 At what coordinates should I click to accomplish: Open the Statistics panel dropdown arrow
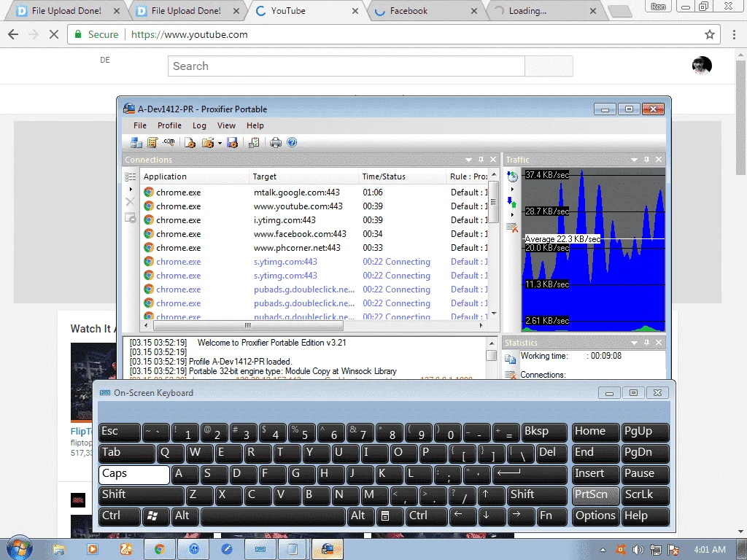(634, 343)
